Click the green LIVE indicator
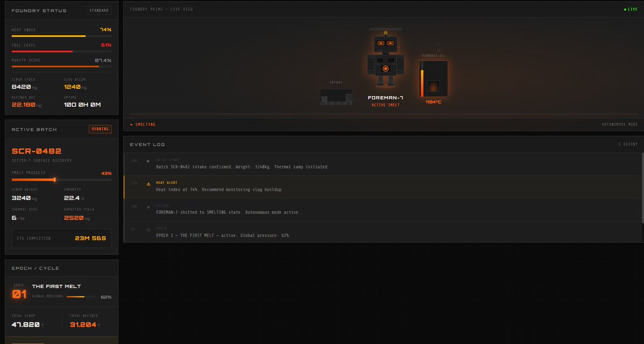This screenshot has width=644, height=344. click(631, 10)
